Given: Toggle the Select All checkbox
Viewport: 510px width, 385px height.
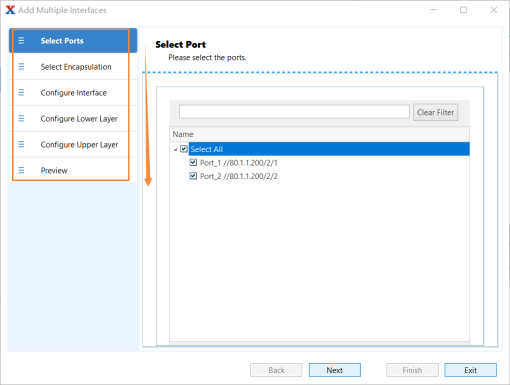Looking at the screenshot, I should (x=184, y=149).
